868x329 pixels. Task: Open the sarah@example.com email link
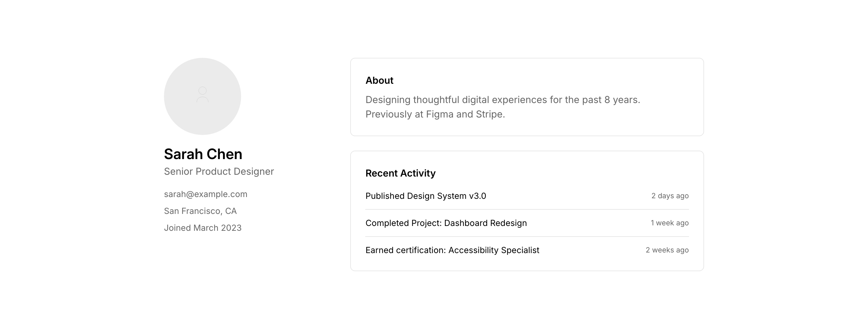pos(206,194)
